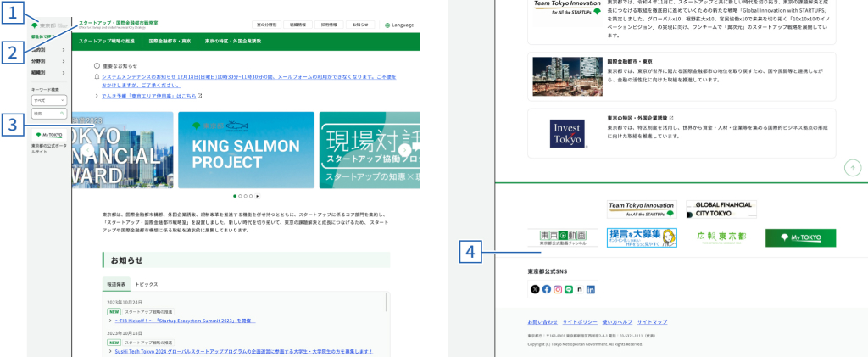868x357 pixels.
Task: Click Team Tokyo Innovation banner in footer
Action: (643, 209)
